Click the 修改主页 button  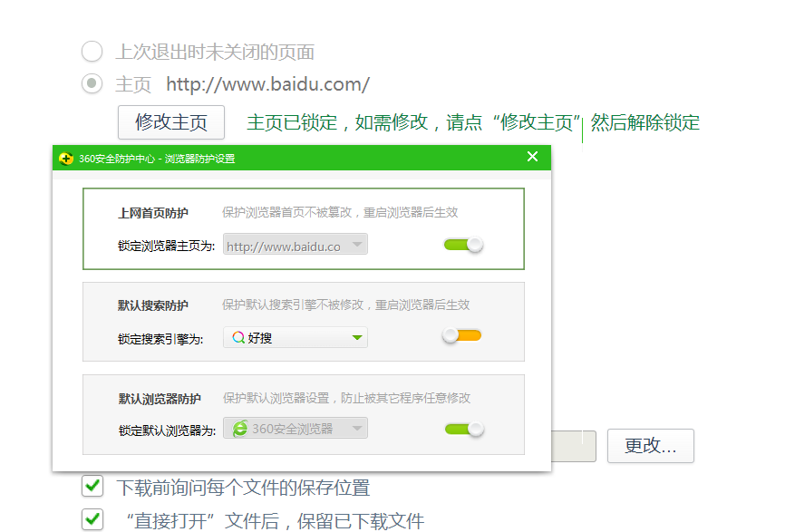171,122
